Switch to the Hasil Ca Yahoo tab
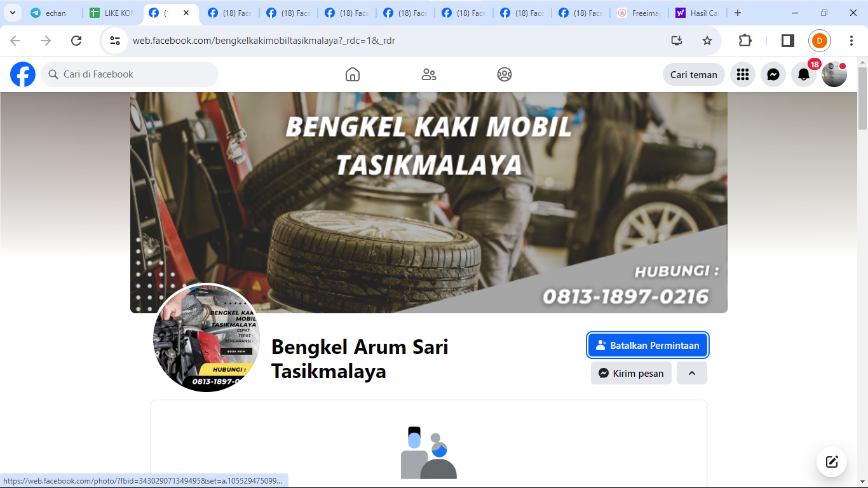Screen dimensions: 868x488 click(697, 13)
